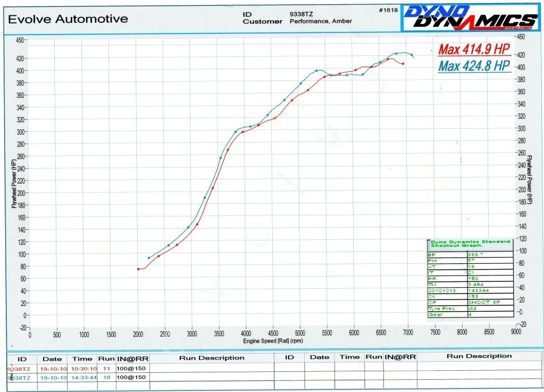Click the 'SHOOT 6F' value in info box

[484, 303]
